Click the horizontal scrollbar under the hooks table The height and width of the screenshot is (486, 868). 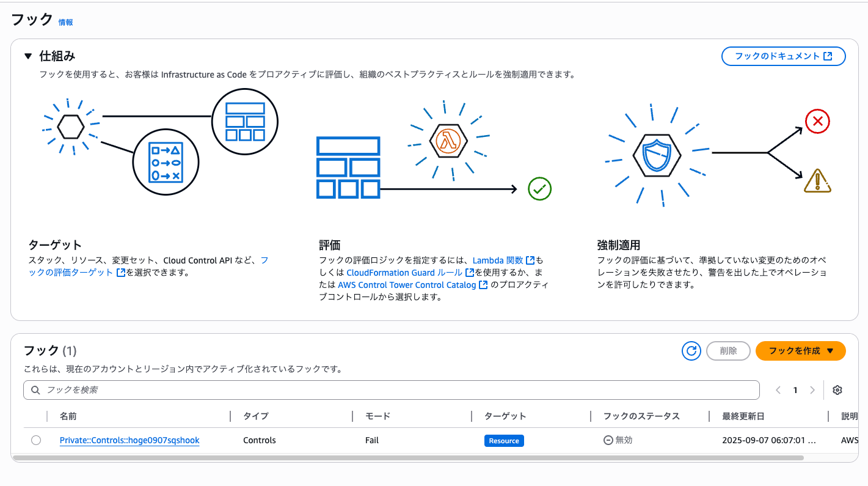pyautogui.click(x=408, y=458)
